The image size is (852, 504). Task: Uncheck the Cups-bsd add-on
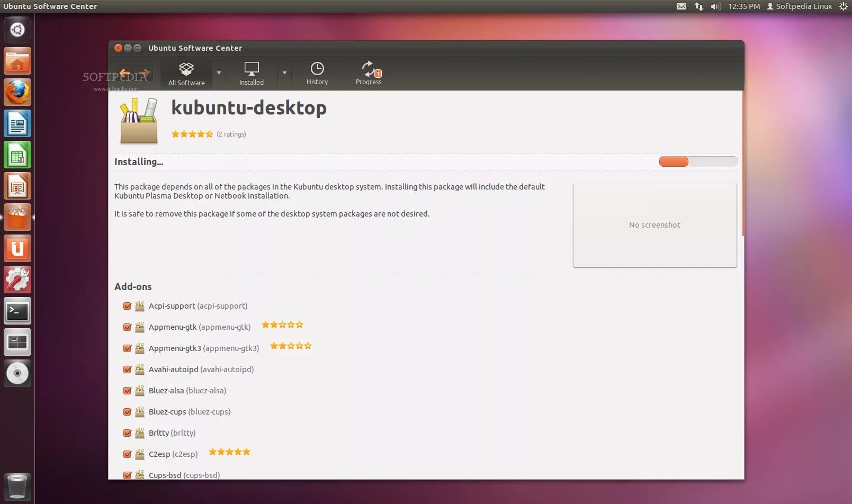click(127, 475)
